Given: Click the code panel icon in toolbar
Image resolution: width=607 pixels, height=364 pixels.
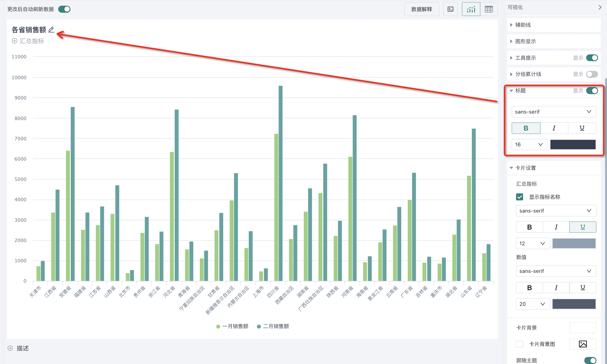Looking at the screenshot, I should click(450, 9).
